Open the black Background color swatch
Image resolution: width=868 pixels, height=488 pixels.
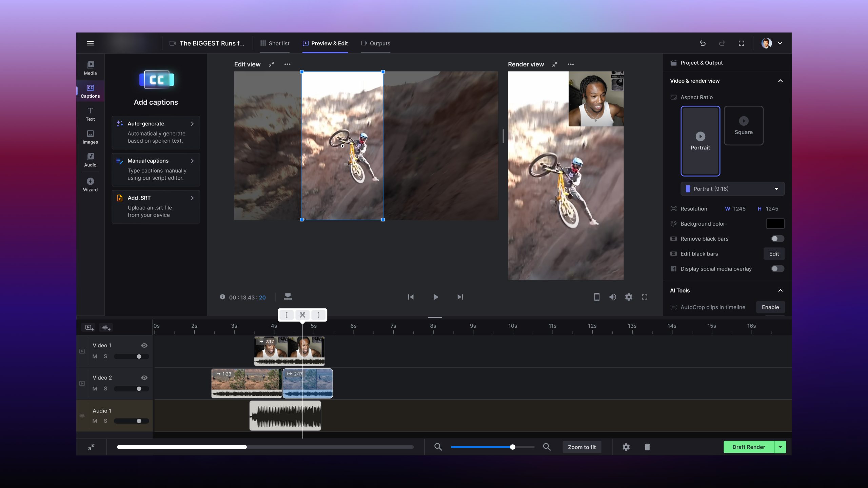[x=775, y=224]
